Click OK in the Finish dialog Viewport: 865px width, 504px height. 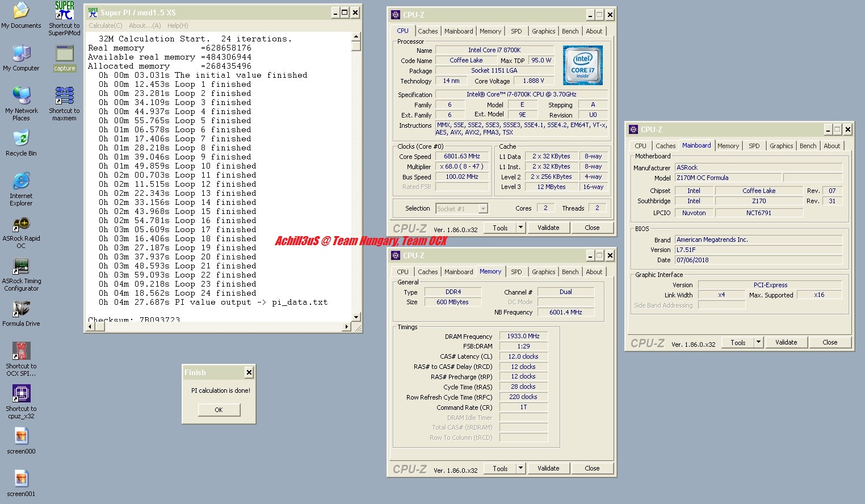(219, 410)
